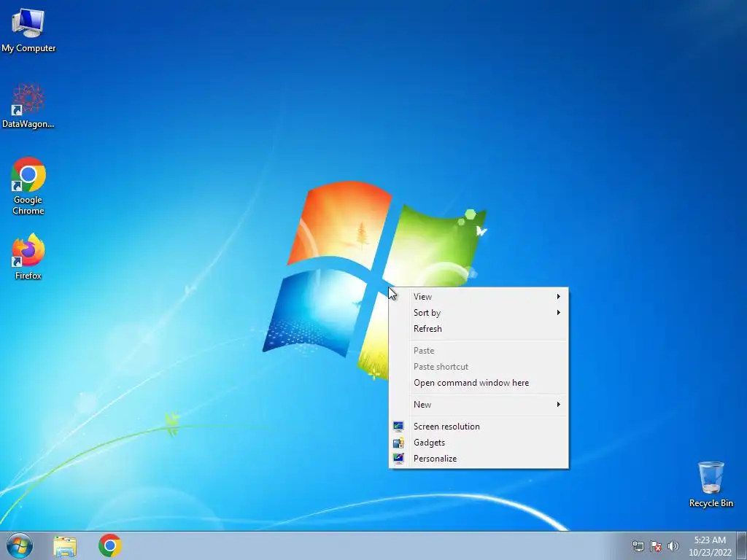Choose Screen resolution from the menu
This screenshot has height=560, width=747.
[x=479, y=427]
